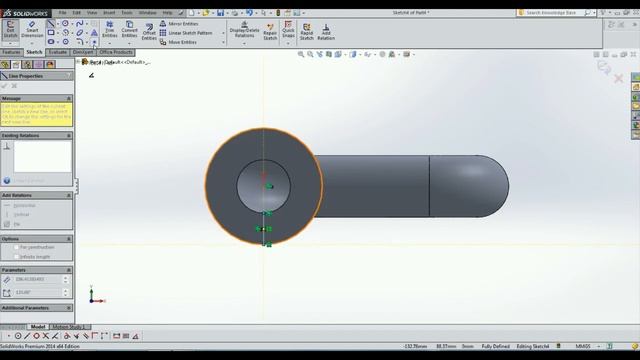640x360 pixels.
Task: Click the Save icon in title toolbar
Action: click(x=220, y=13)
